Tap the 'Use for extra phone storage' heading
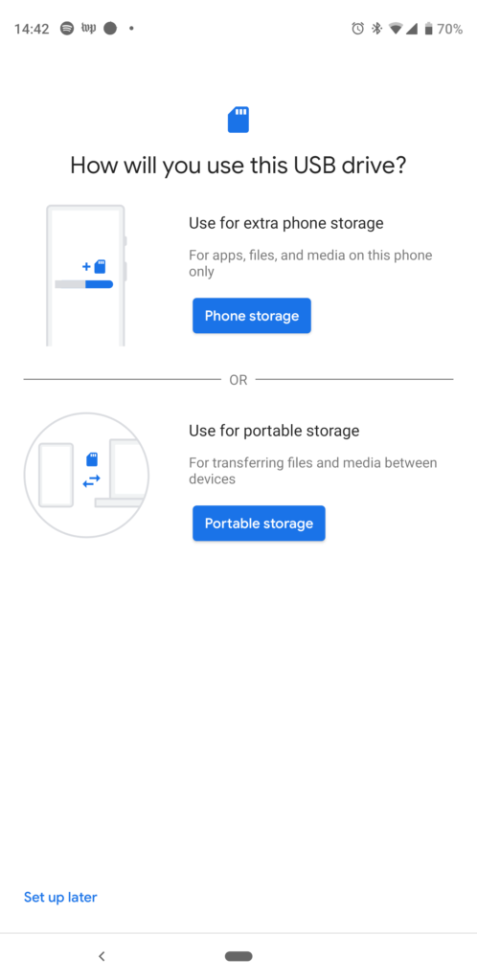 point(286,223)
